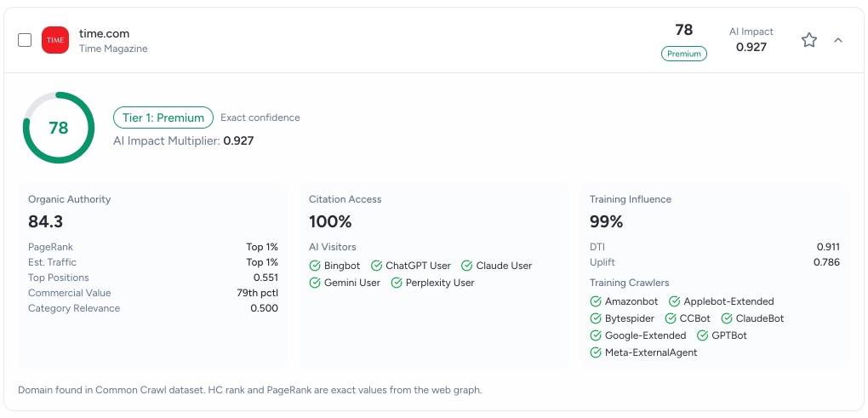Viewport: 868px width, 418px height.
Task: Click the Bingbot check icon
Action: coord(315,266)
